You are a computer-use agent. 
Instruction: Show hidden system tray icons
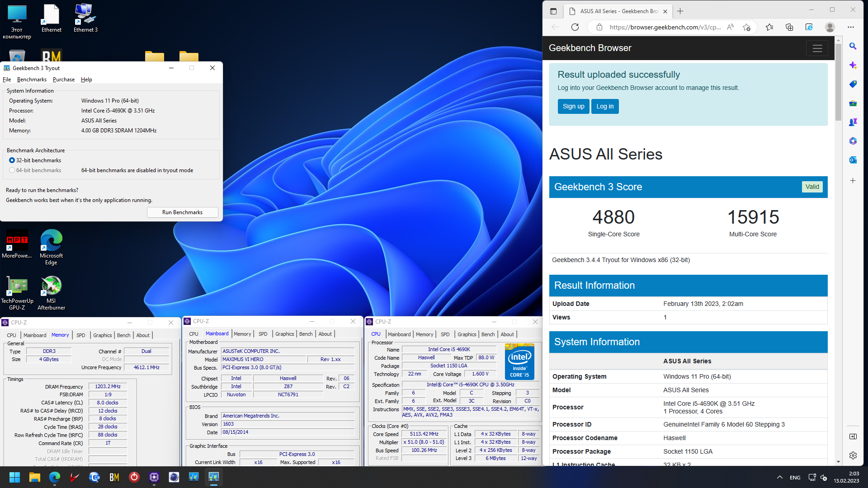point(780,477)
